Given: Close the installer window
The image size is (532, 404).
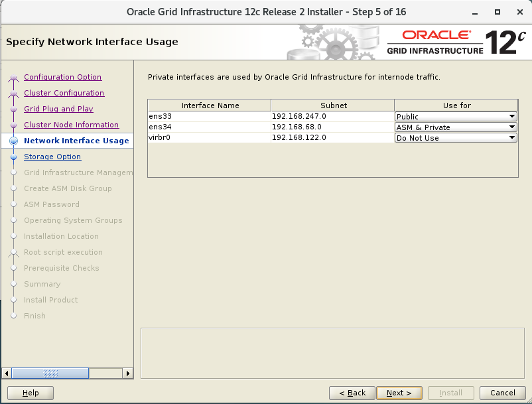Looking at the screenshot, I should pyautogui.click(x=520, y=12).
